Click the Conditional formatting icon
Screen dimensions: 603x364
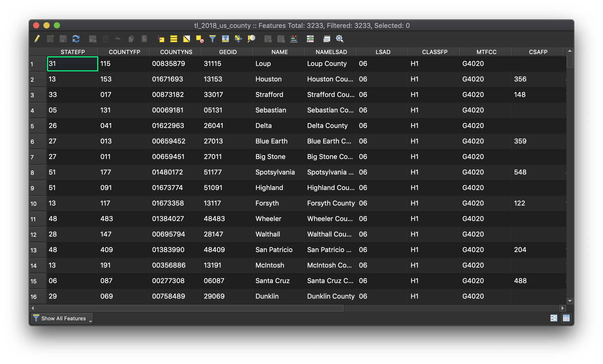(x=310, y=39)
